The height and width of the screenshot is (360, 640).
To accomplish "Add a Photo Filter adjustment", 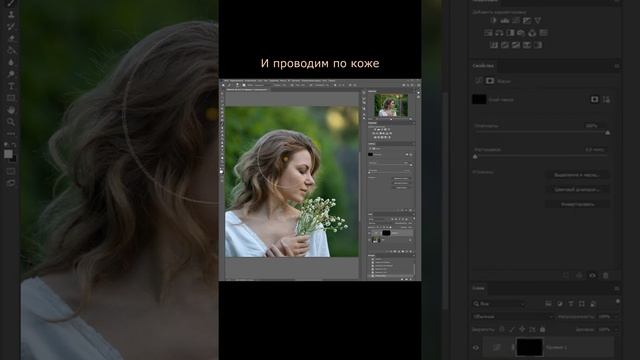I will click(521, 33).
